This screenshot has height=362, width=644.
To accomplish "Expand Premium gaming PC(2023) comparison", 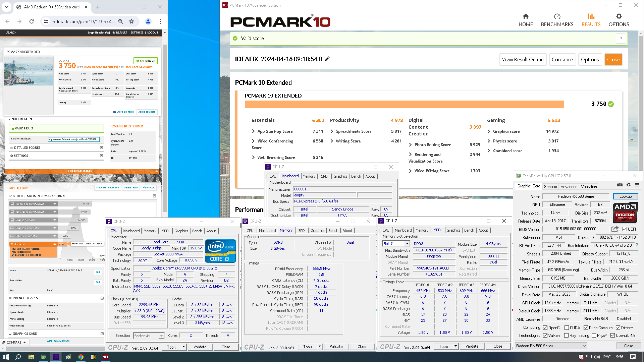I will pos(55,204).
